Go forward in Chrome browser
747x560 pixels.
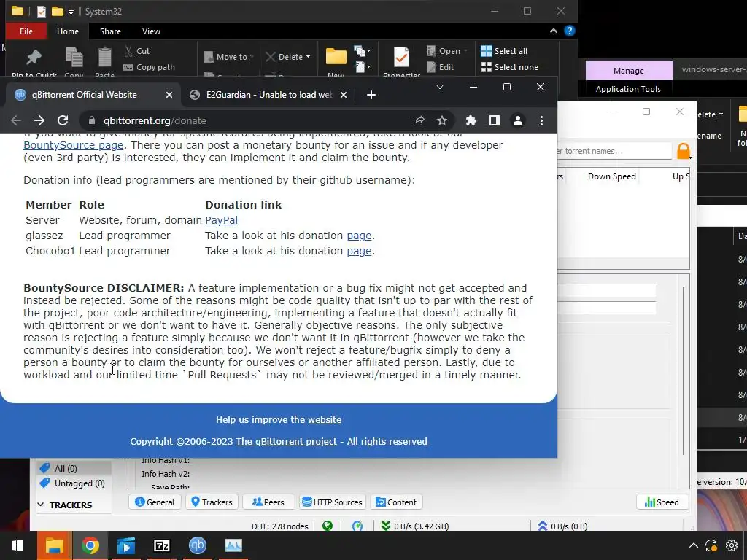(x=39, y=120)
